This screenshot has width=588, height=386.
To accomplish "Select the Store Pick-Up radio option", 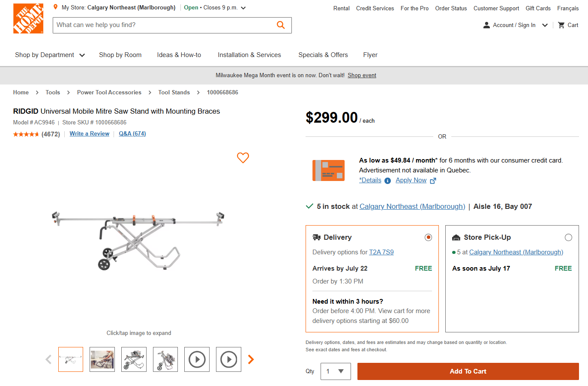I will [x=568, y=237].
